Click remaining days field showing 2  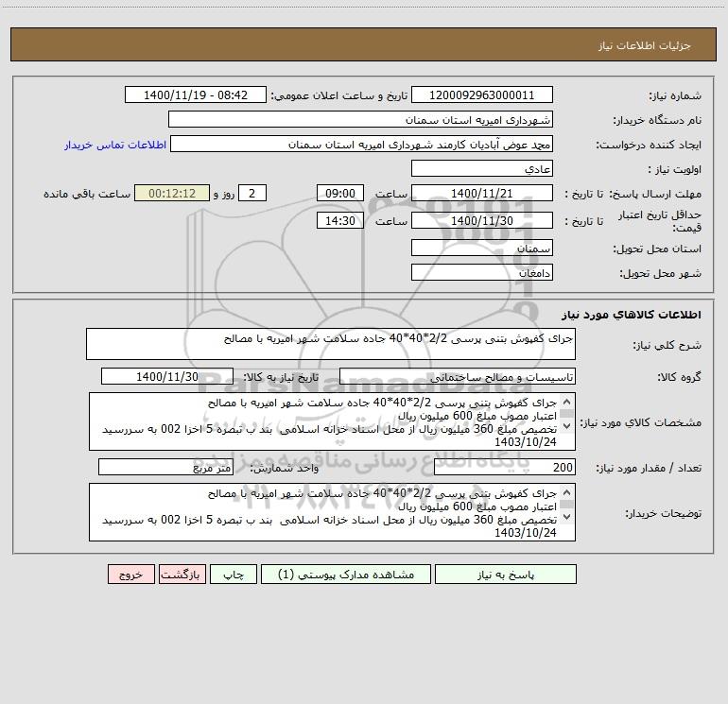pyautogui.click(x=252, y=193)
